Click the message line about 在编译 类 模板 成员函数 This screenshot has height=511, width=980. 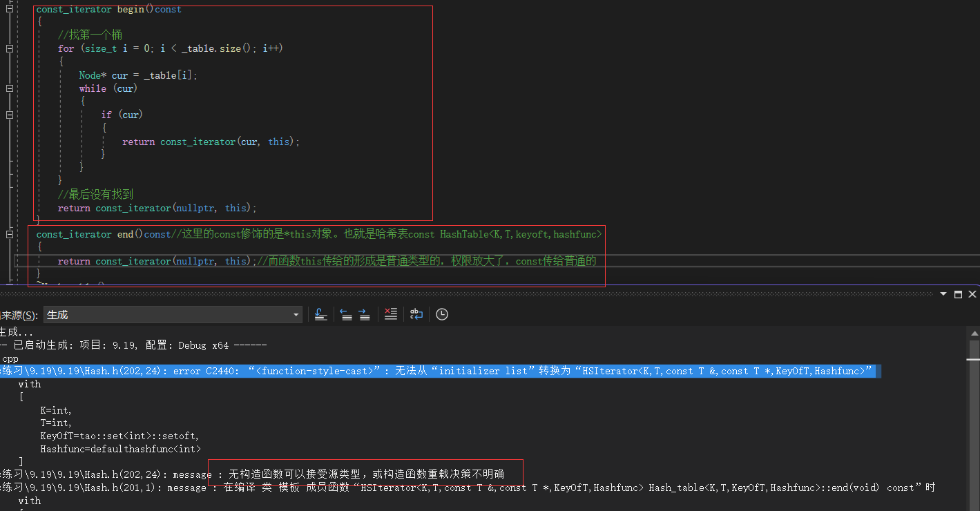click(x=468, y=487)
